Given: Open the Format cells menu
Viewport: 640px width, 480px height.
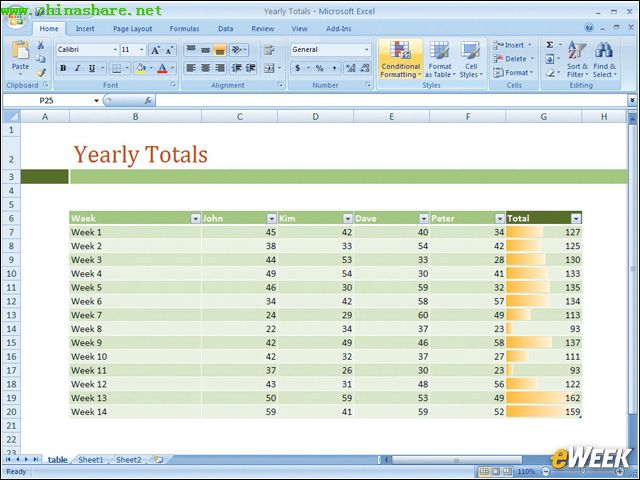Looking at the screenshot, I should (513, 73).
